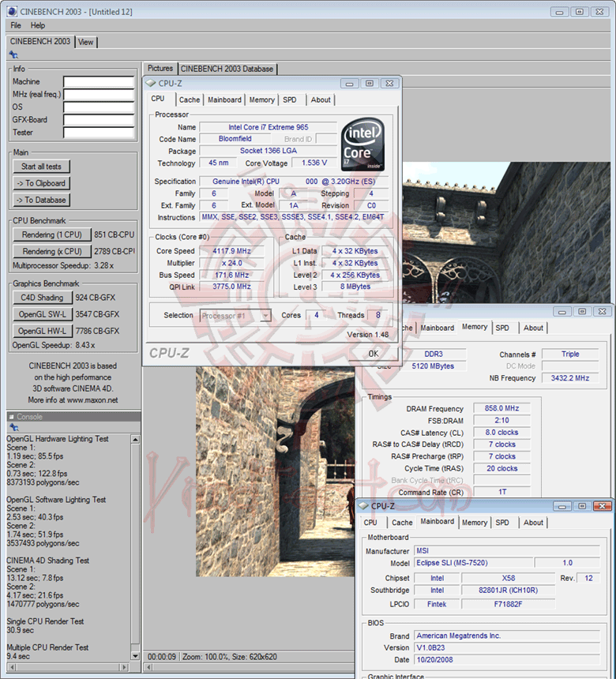Click the OS input field

click(99, 107)
